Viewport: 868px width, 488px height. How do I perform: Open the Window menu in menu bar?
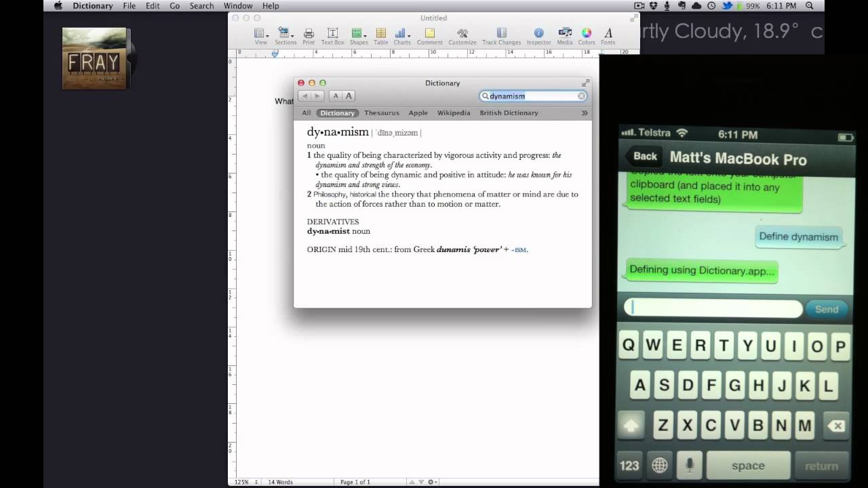[x=238, y=6]
